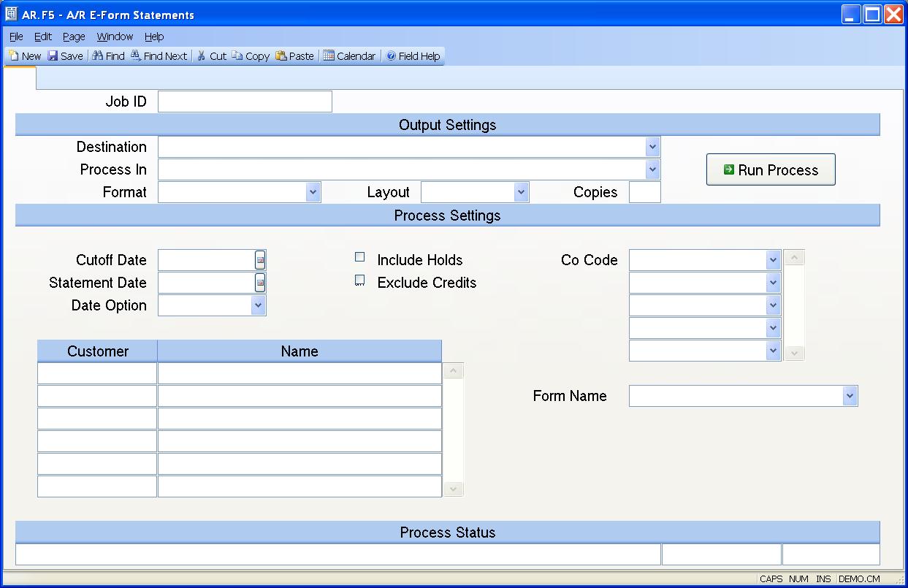
Task: Expand the Date Option dropdown
Action: (258, 305)
